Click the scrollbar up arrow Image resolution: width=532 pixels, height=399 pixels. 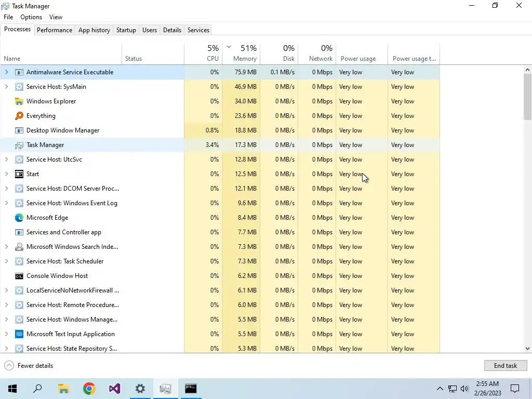tap(527, 70)
